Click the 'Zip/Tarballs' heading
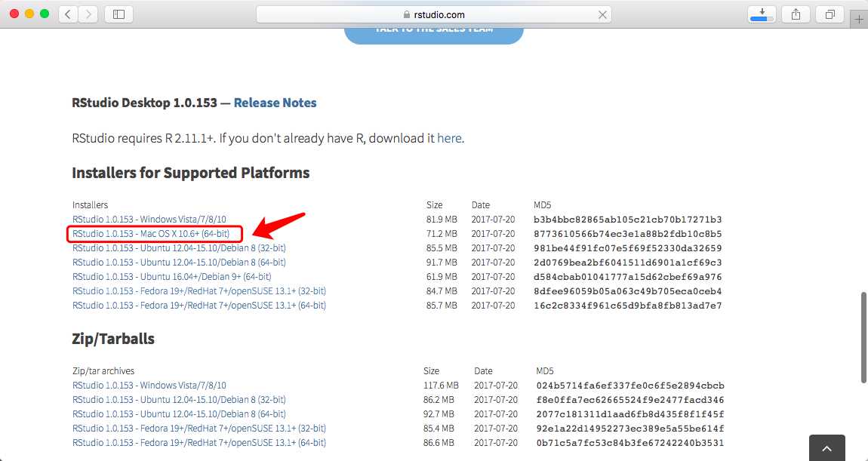The image size is (868, 461). (113, 339)
